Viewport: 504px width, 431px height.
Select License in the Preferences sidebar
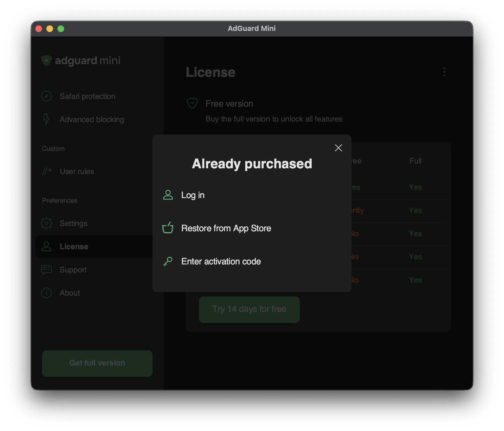pos(74,246)
